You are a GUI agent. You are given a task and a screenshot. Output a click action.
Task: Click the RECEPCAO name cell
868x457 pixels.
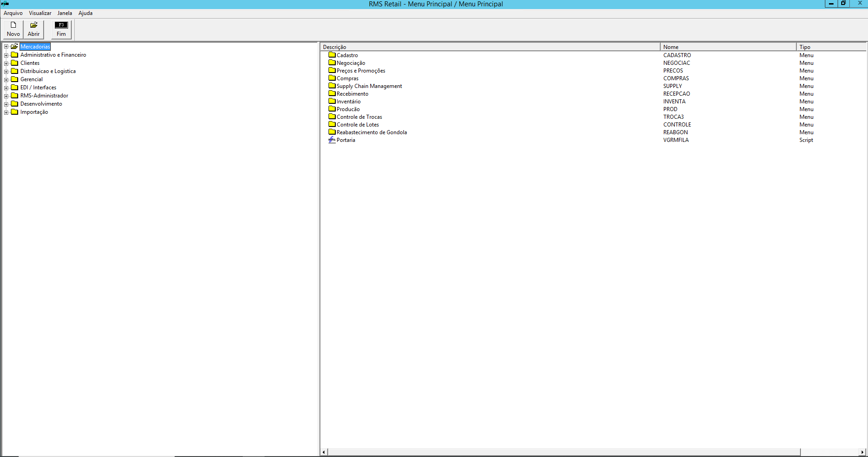(x=677, y=94)
